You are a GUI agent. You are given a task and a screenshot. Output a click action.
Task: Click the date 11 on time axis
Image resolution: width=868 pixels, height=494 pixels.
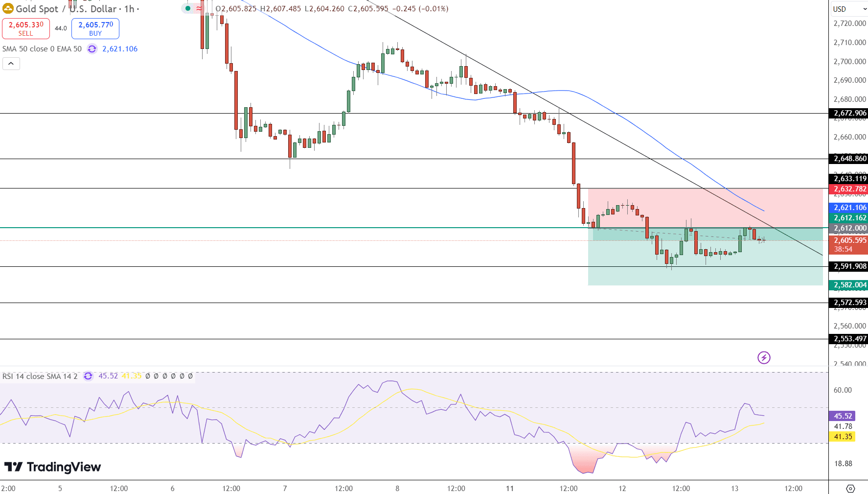point(510,489)
